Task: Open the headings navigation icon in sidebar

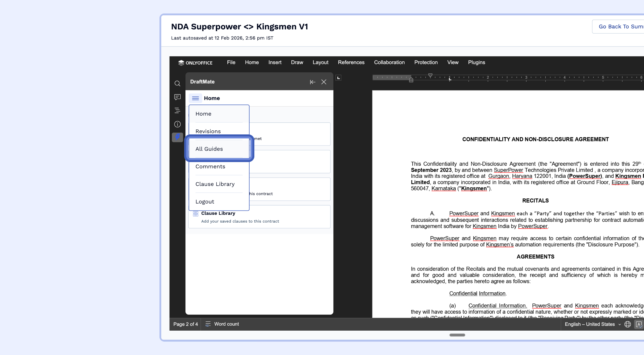Action: 177,110
